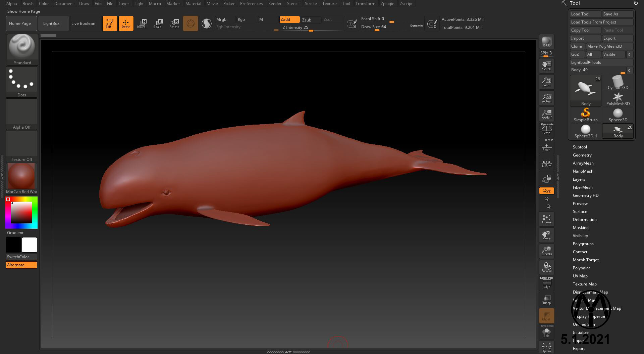This screenshot has height=354, width=644.
Task: Click the BPR render icon
Action: (x=546, y=42)
